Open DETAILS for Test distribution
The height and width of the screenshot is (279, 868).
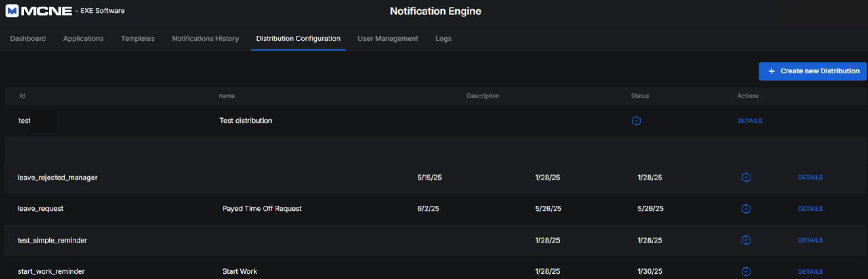(750, 121)
